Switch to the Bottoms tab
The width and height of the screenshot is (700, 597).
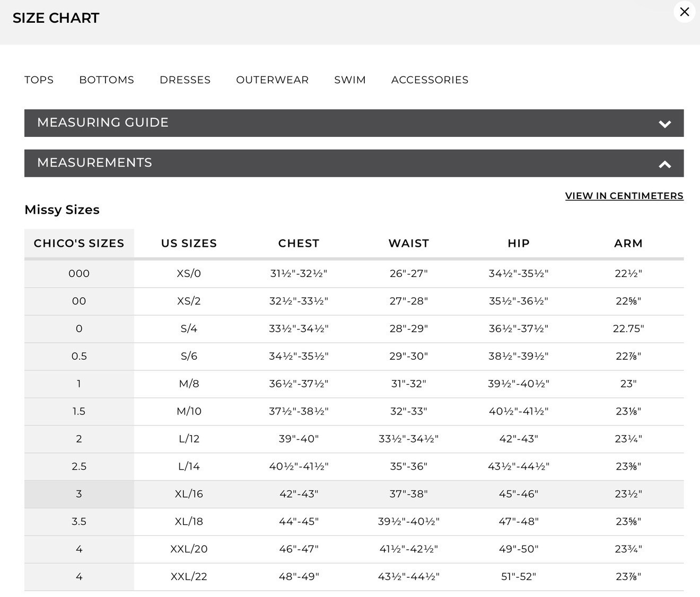coord(107,80)
